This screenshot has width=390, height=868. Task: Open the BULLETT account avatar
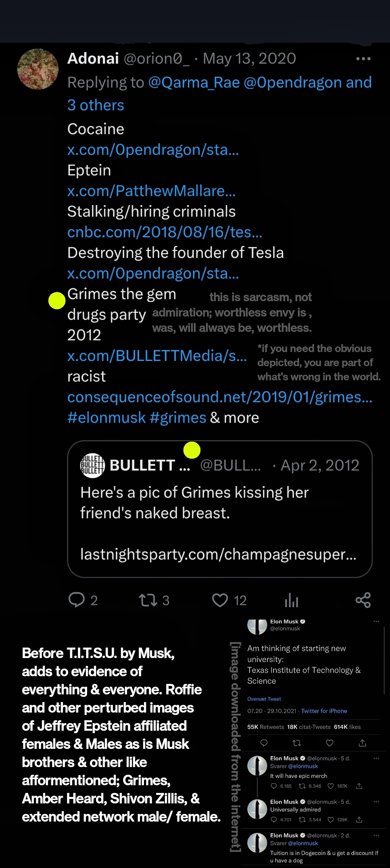pyautogui.click(x=92, y=465)
